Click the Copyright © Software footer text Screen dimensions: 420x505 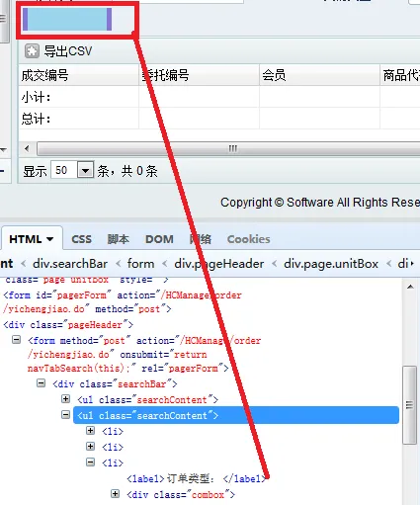coord(320,203)
